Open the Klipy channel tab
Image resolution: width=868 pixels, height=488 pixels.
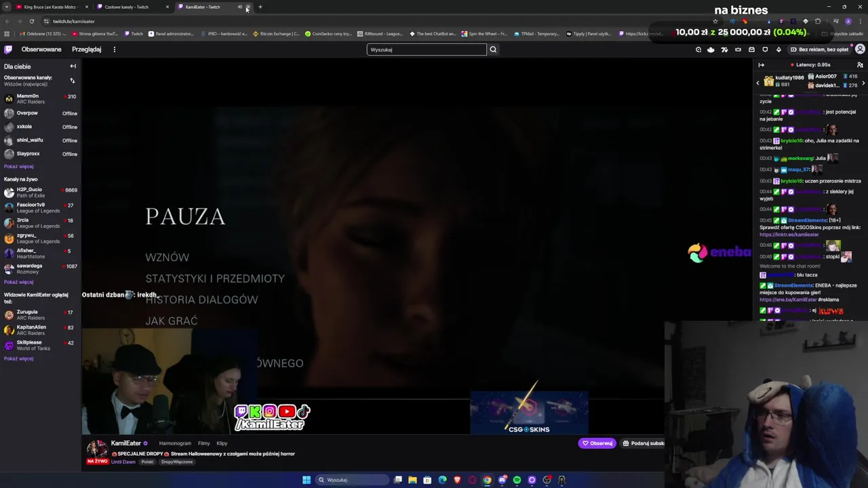[222, 443]
